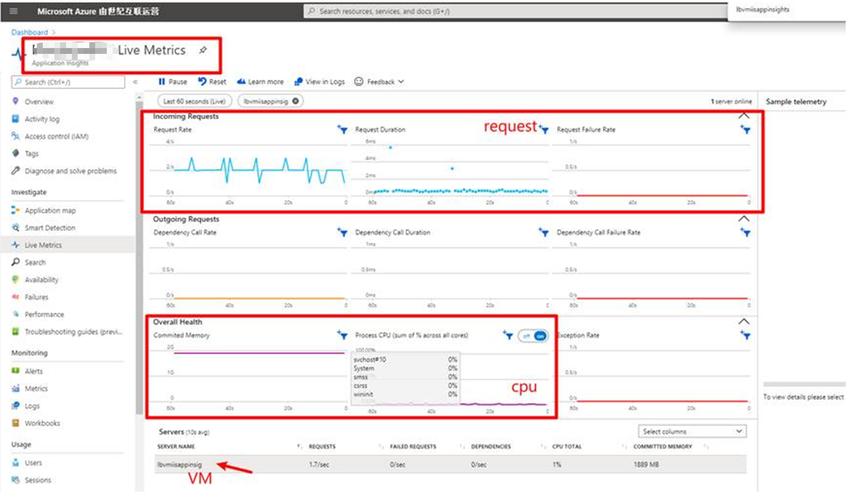The height and width of the screenshot is (500, 852).
Task: Click the 1889 MB memory value
Action: tap(646, 465)
